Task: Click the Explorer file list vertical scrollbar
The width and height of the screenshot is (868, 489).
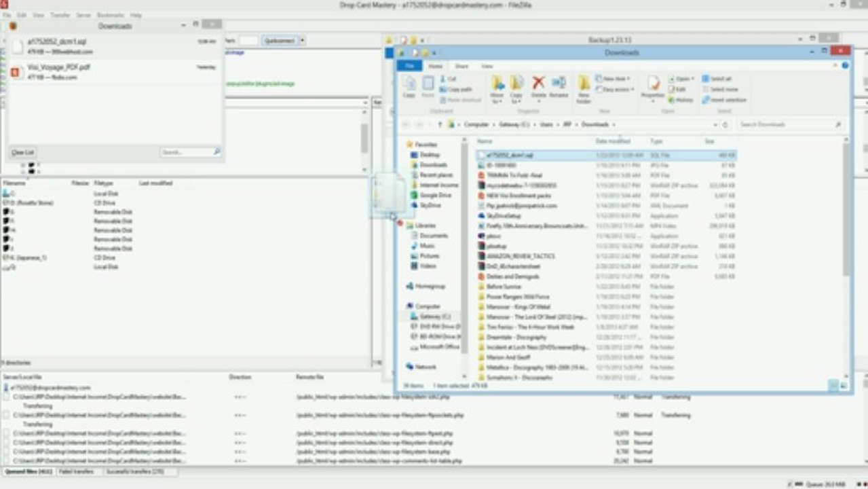Action: click(846, 258)
